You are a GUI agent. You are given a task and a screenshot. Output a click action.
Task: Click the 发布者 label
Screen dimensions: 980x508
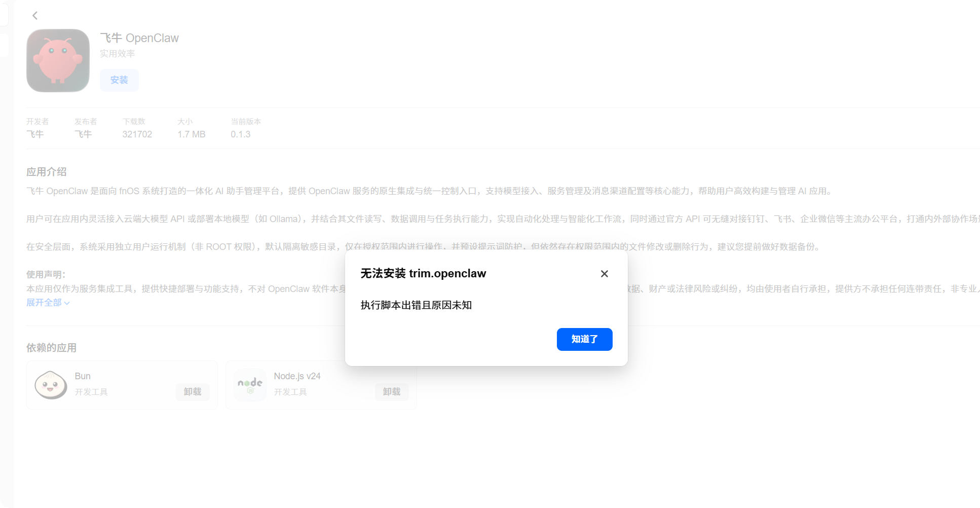pos(86,122)
